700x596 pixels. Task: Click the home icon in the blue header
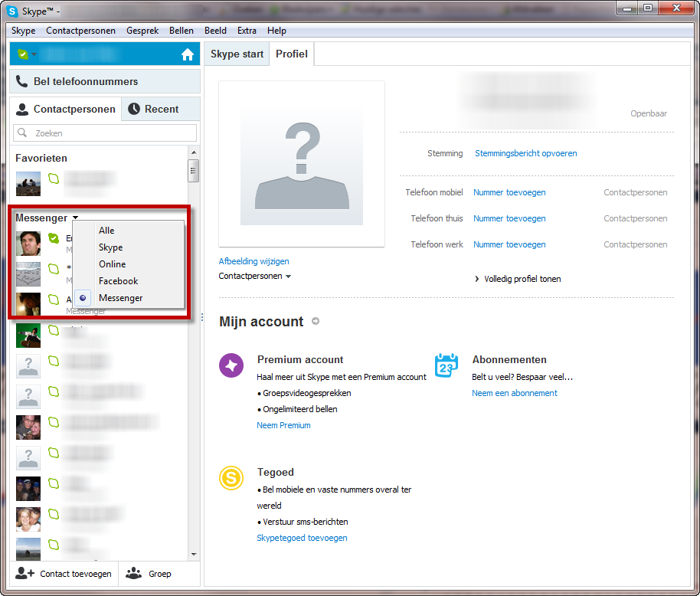click(x=188, y=54)
